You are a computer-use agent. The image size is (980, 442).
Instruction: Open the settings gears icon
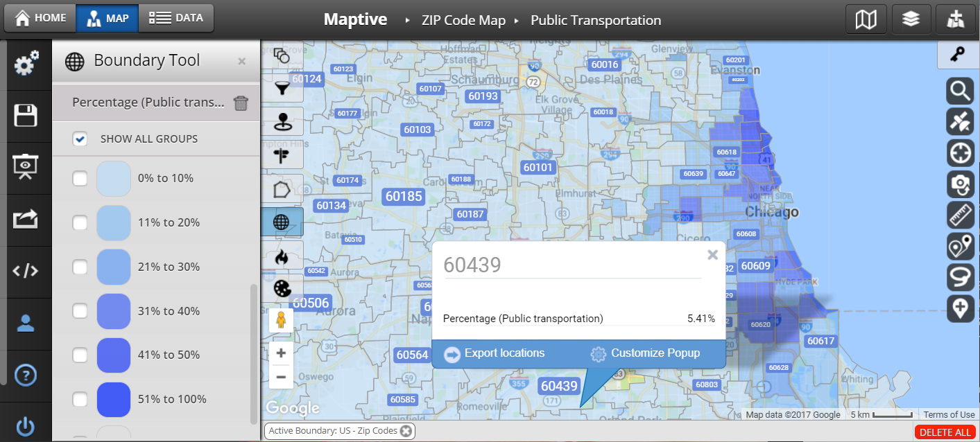26,64
